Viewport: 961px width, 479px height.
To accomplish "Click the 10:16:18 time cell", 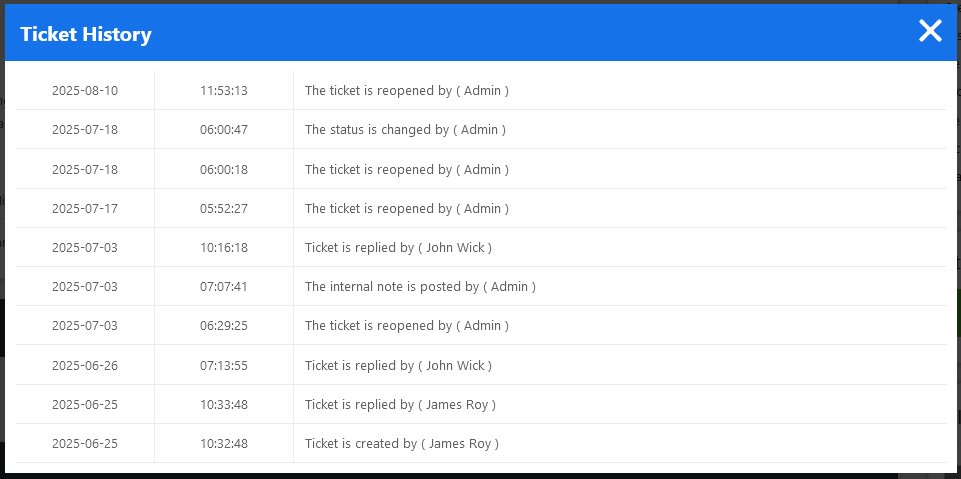I will pos(224,248).
